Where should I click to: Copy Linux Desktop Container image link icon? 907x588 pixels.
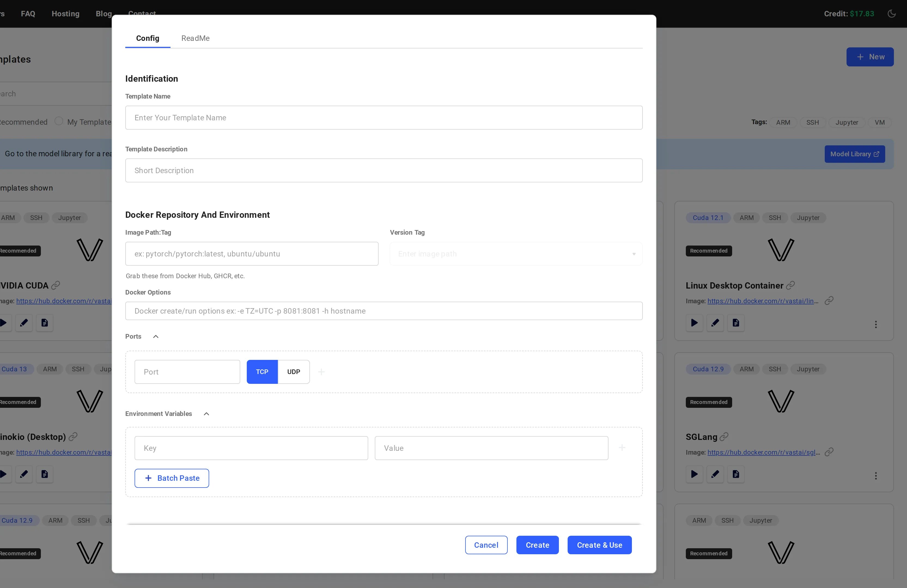829,301
